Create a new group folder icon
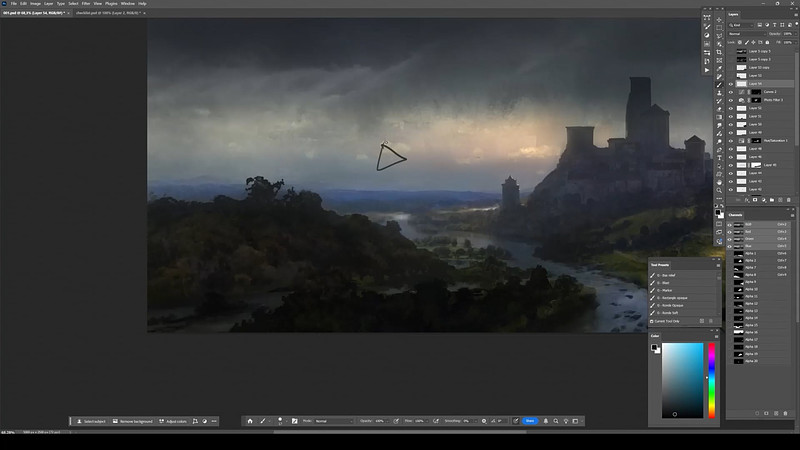Viewport: 800px width, 450px height. pos(772,200)
